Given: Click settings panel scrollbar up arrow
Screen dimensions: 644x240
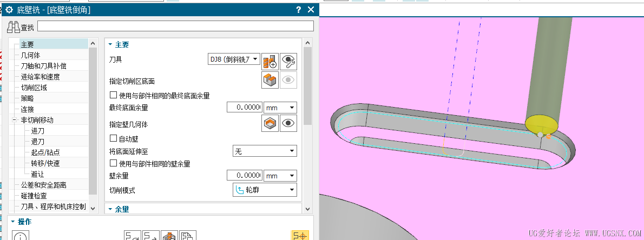Looking at the screenshot, I should click(x=307, y=43).
